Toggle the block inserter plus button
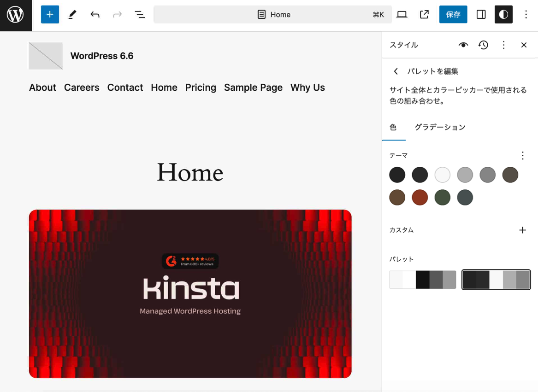 click(50, 14)
